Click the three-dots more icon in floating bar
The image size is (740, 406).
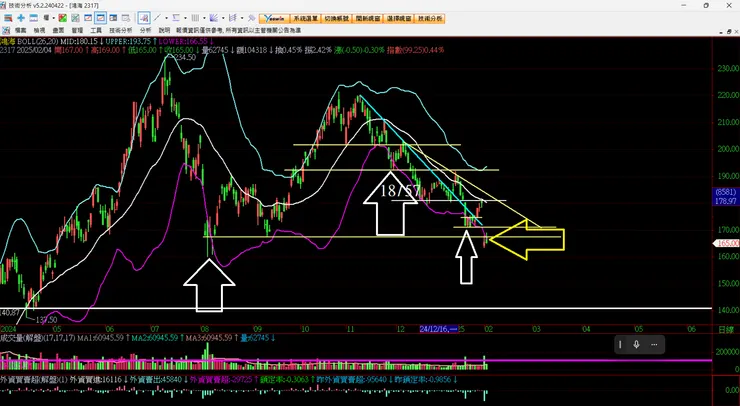[654, 345]
